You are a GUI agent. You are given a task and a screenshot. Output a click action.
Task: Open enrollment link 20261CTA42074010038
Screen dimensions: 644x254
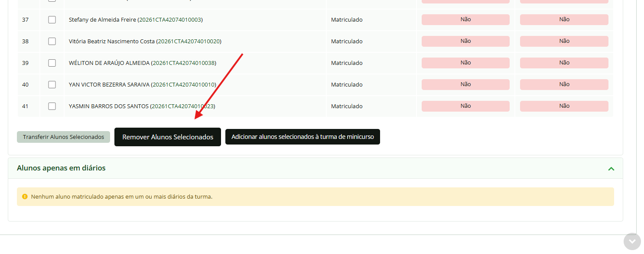183,63
